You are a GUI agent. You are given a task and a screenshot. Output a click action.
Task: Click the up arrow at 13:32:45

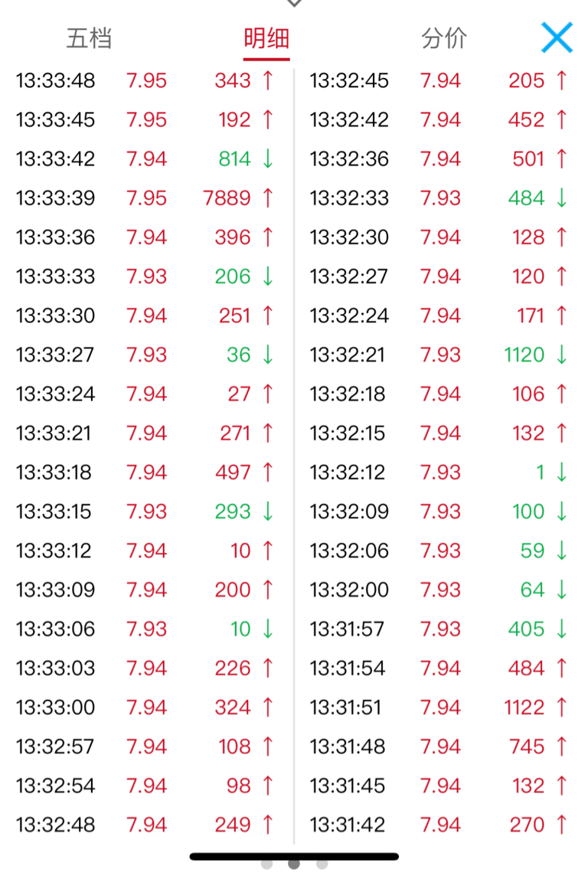tap(561, 80)
